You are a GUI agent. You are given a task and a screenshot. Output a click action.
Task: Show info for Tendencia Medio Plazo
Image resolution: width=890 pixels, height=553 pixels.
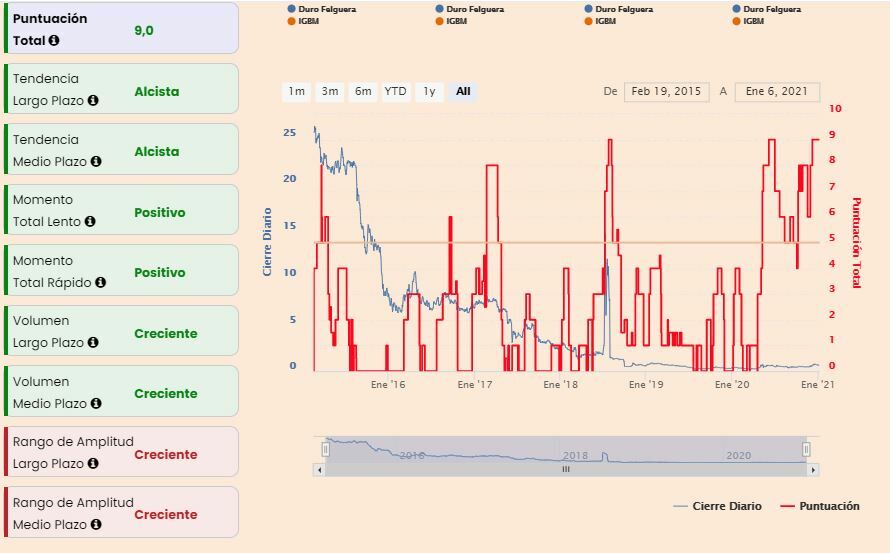coord(96,161)
